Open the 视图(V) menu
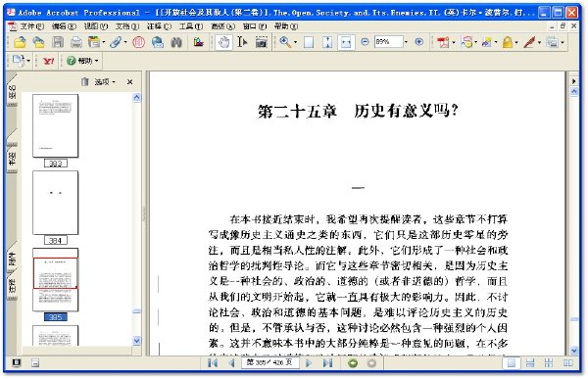This screenshot has width=588, height=379. (96, 26)
